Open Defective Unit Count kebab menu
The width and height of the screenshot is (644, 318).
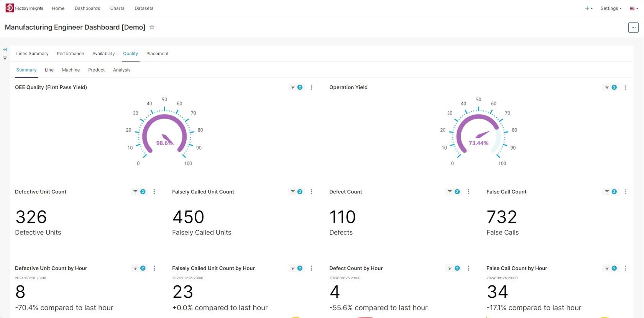tap(154, 192)
